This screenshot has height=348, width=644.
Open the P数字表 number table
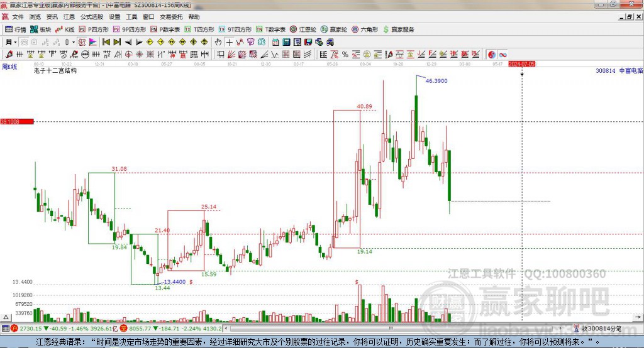[x=165, y=30]
